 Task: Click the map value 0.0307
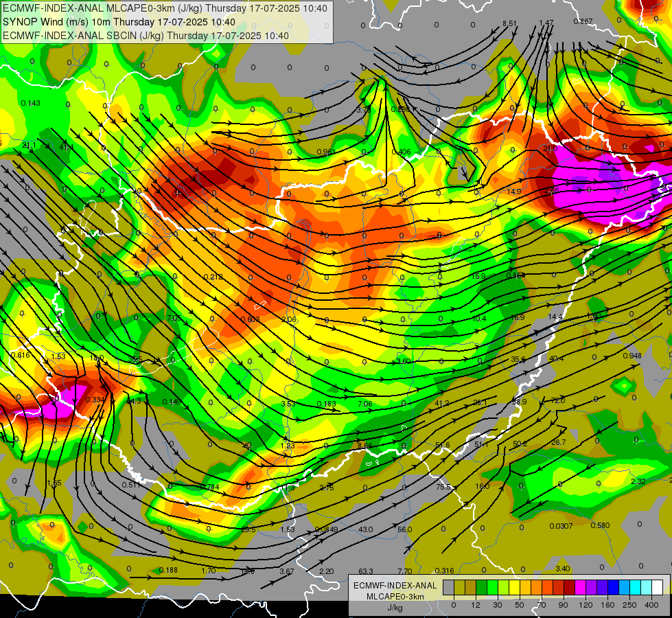click(x=561, y=526)
